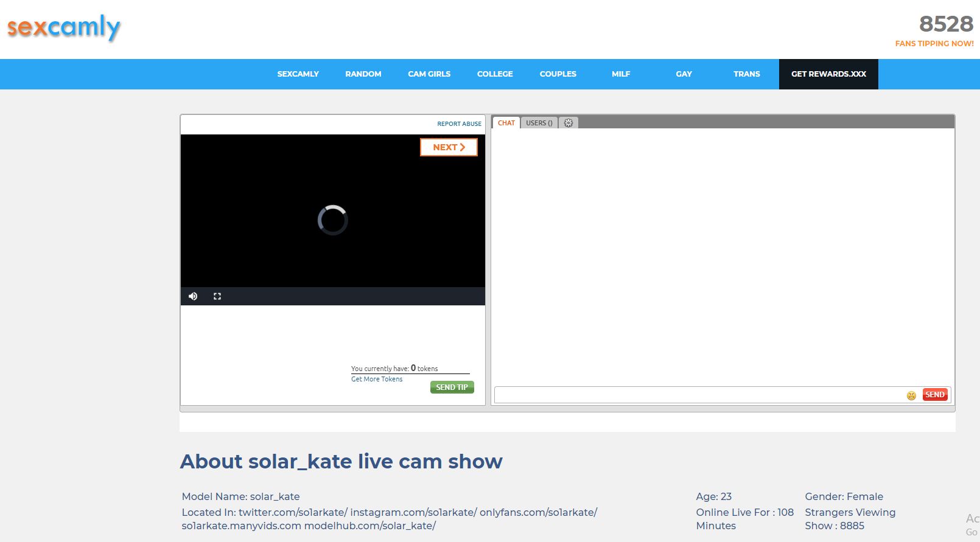Click the Get More Tokens link
Viewport: 980px width, 542px height.
377,379
